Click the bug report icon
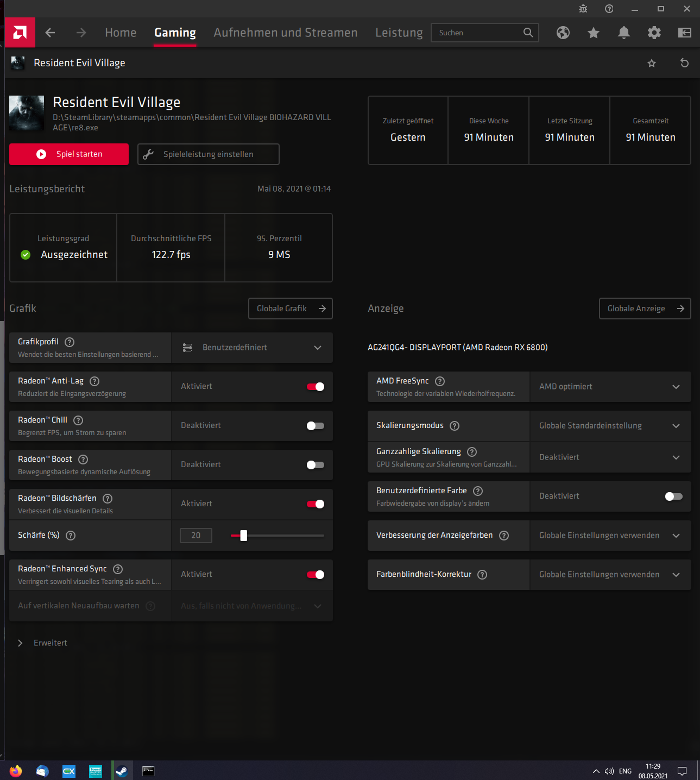Image resolution: width=700 pixels, height=780 pixels. click(583, 9)
